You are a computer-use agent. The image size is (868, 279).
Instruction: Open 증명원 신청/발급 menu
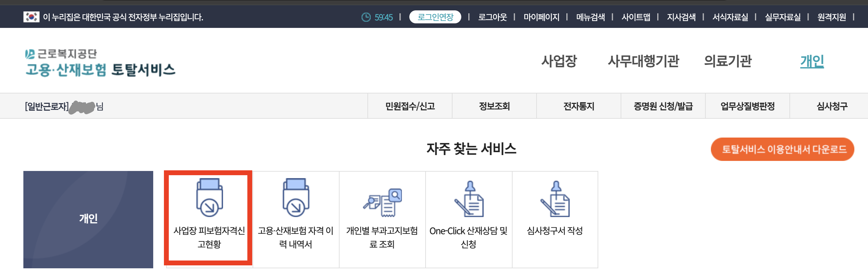(x=663, y=106)
